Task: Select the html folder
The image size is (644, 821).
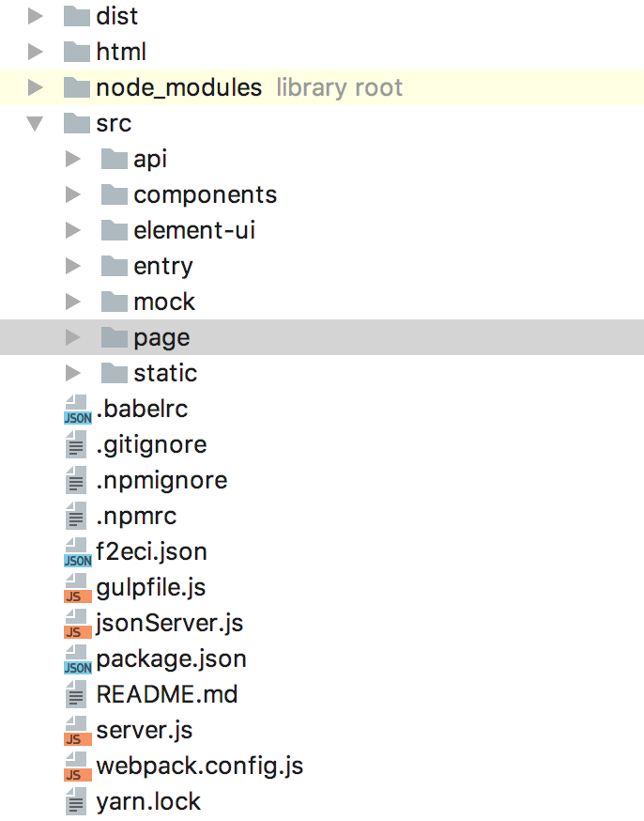Action: (x=121, y=52)
